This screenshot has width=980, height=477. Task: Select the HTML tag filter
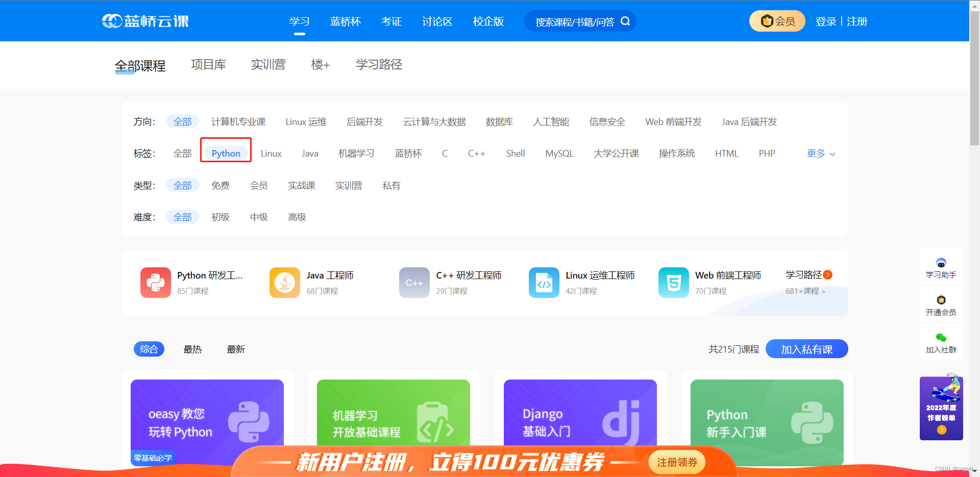(x=727, y=154)
